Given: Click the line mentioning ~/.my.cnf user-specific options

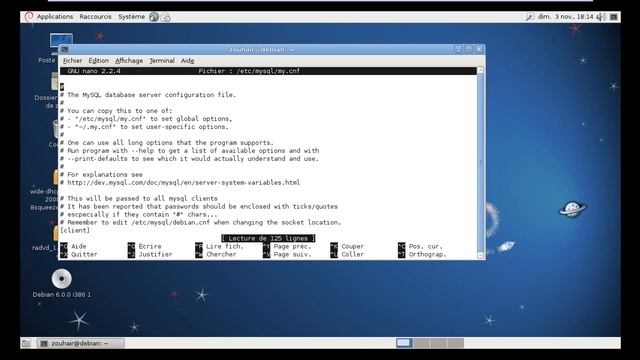Looking at the screenshot, I should click(144, 127).
